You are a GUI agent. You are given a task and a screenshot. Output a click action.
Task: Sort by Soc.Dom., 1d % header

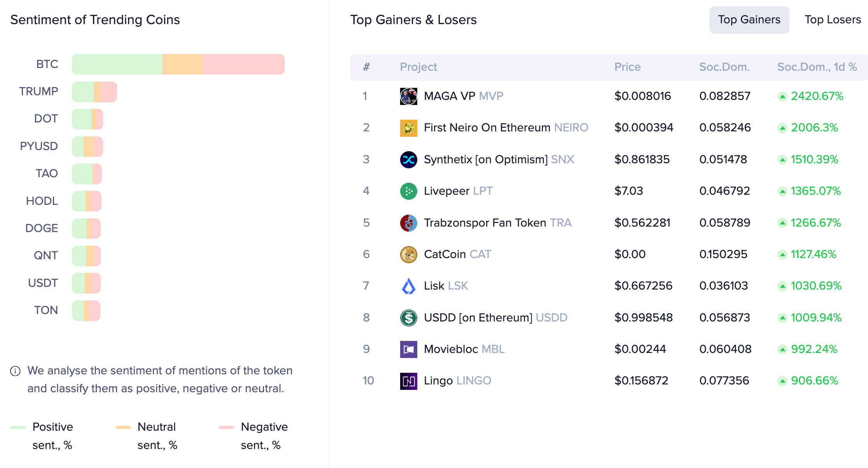(x=817, y=67)
